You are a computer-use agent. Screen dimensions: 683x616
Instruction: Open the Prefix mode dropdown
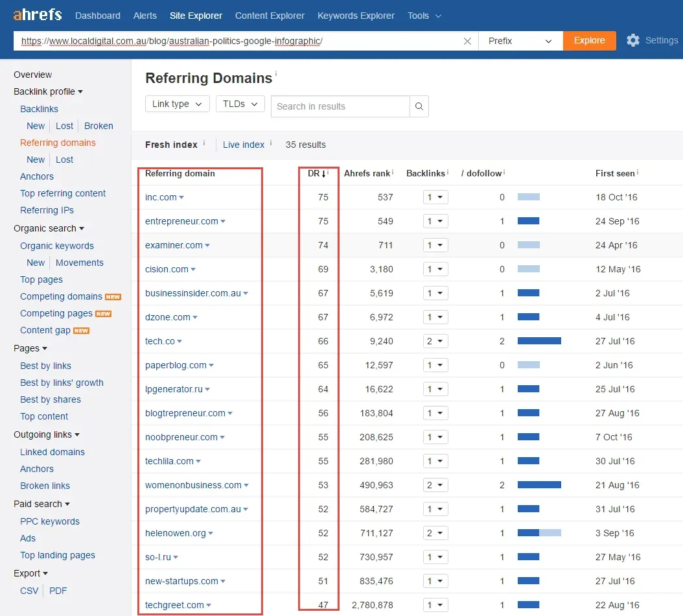520,41
